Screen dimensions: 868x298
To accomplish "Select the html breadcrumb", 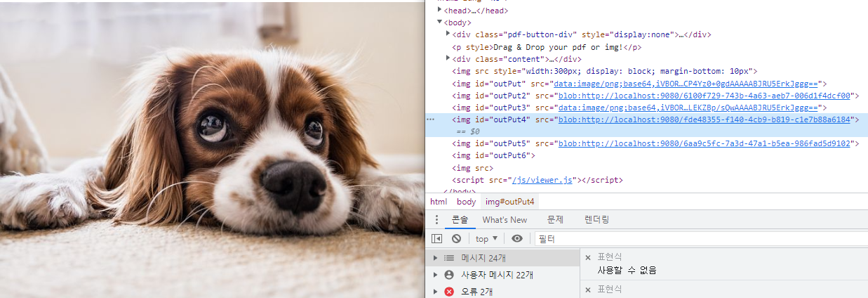I will (x=439, y=202).
